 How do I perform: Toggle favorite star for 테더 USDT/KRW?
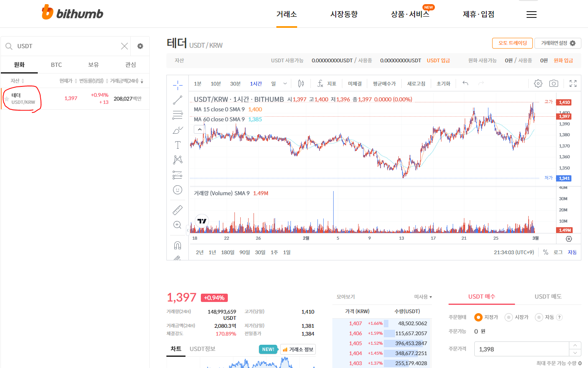7,99
